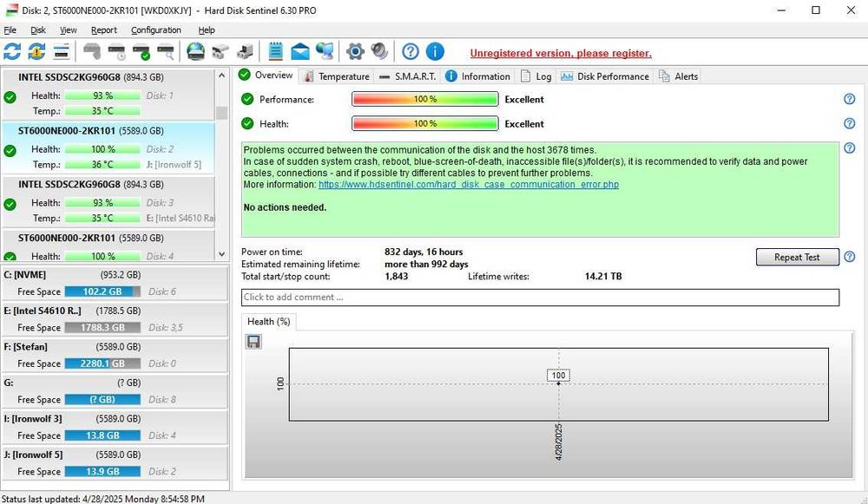Click green status check for Disk 1
868x504 pixels.
10,97
